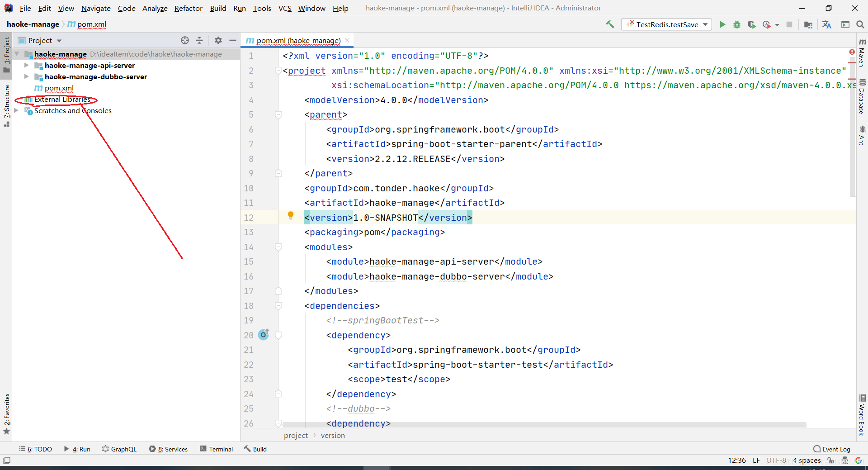The height and width of the screenshot is (470, 868).
Task: Open the Navigate menu
Action: pyautogui.click(x=96, y=8)
